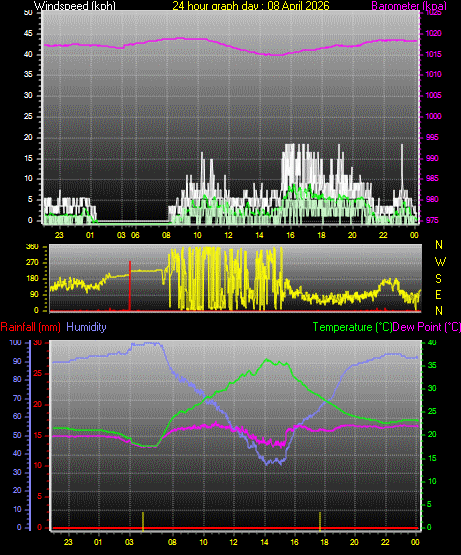Click the 90 value on the humidity axis
The image size is (461, 555).
coord(17,361)
